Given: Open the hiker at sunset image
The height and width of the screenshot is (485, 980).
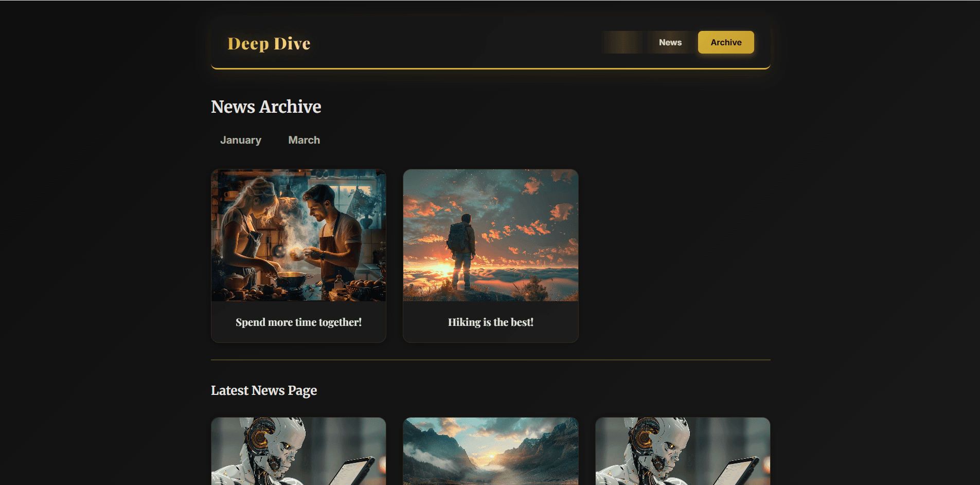Looking at the screenshot, I should [x=490, y=235].
